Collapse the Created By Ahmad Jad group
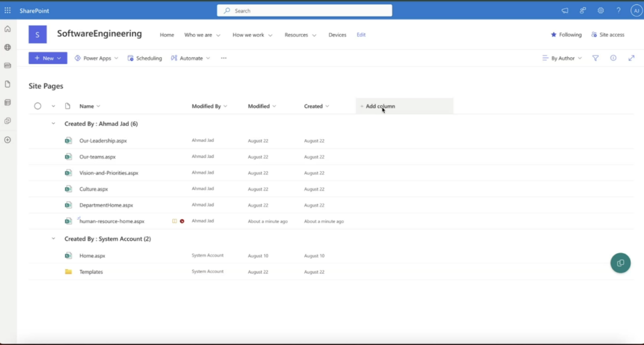The height and width of the screenshot is (345, 644). pos(53,124)
